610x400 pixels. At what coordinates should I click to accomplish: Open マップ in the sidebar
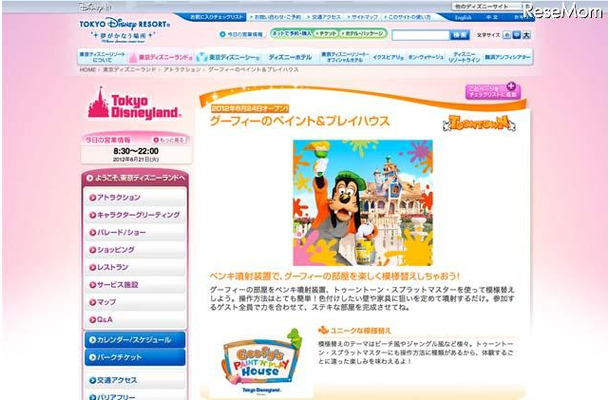[x=135, y=302]
